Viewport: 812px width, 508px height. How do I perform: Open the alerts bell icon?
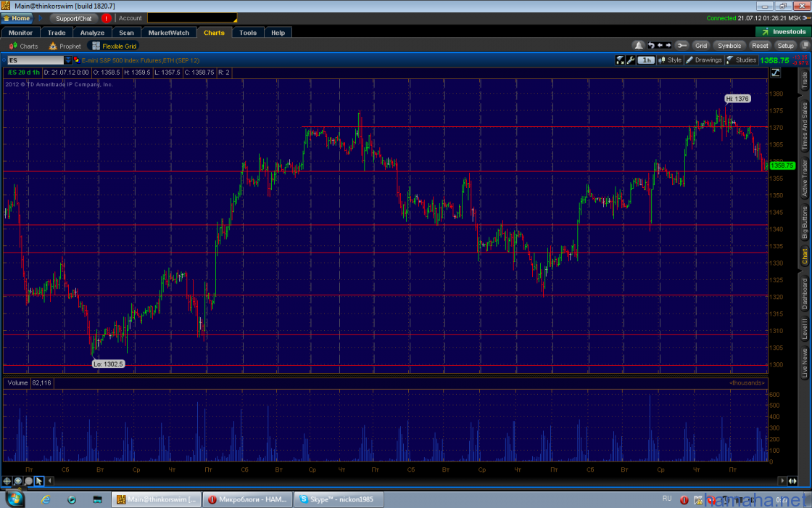(x=639, y=46)
